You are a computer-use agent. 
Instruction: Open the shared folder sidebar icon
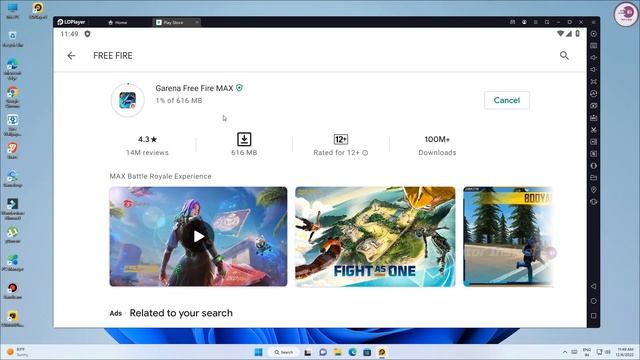(594, 178)
